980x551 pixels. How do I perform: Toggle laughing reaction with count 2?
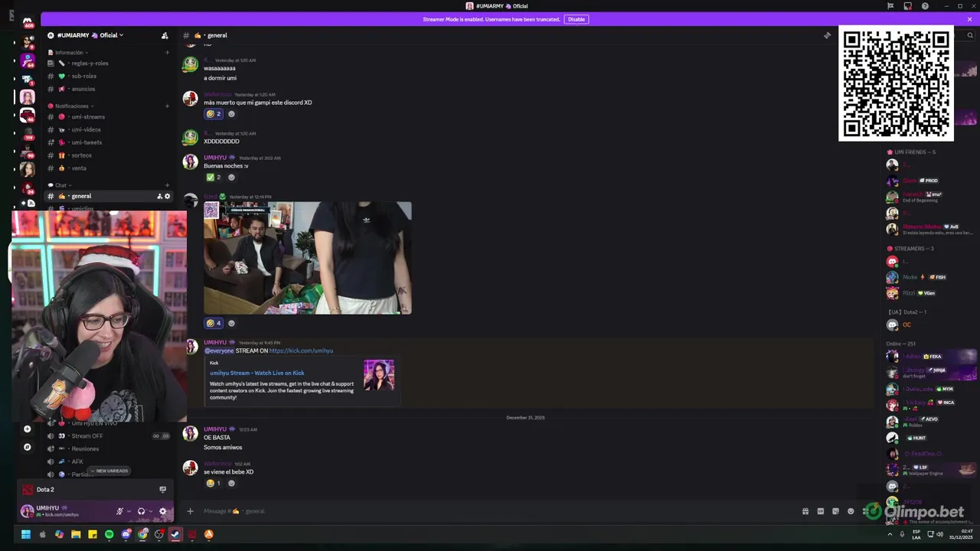[x=214, y=114]
